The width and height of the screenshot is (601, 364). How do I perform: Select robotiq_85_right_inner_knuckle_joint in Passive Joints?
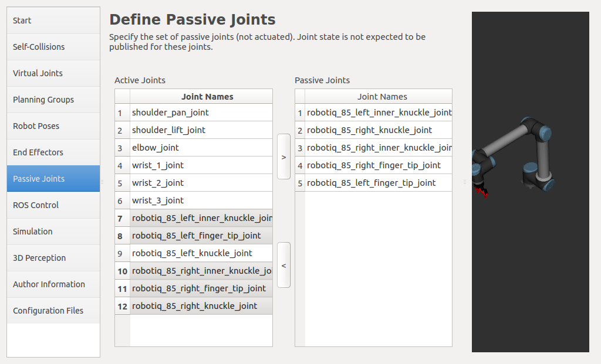click(x=379, y=148)
